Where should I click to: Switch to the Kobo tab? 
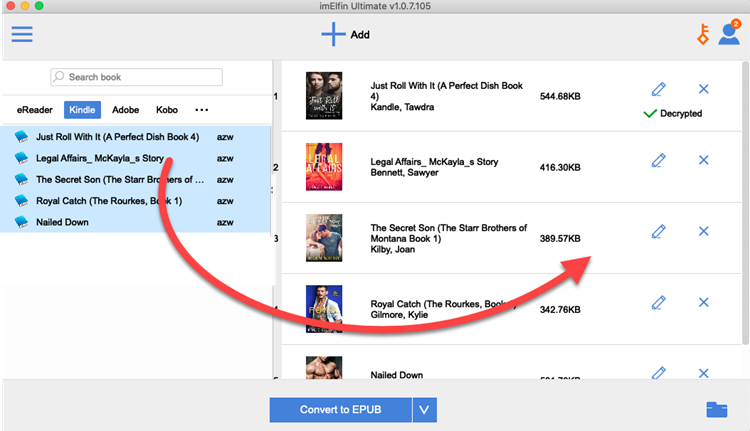click(x=167, y=110)
